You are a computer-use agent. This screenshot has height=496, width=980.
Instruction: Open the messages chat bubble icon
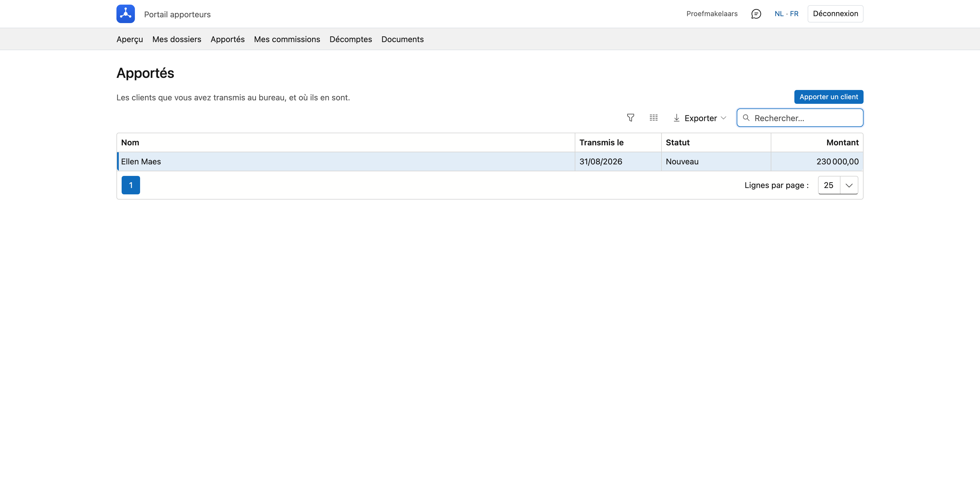pos(756,14)
